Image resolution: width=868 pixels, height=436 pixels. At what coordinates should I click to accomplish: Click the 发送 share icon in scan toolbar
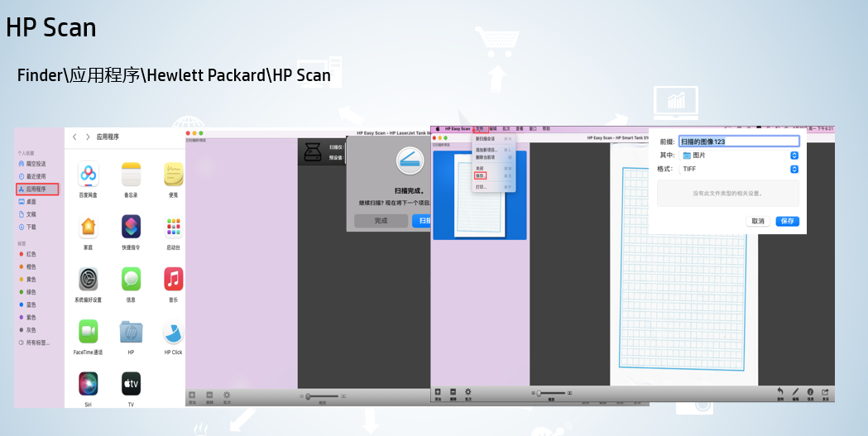825,391
